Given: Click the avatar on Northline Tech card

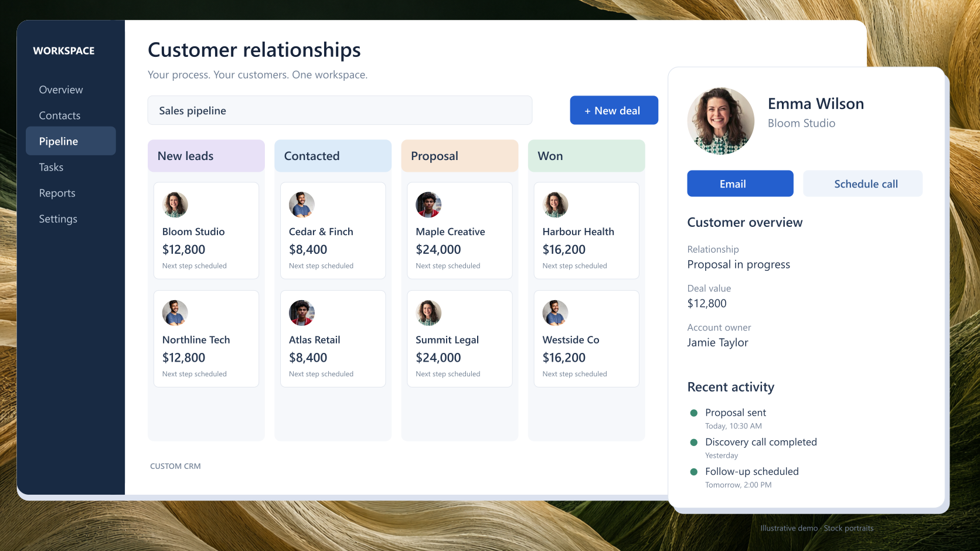Looking at the screenshot, I should (175, 313).
